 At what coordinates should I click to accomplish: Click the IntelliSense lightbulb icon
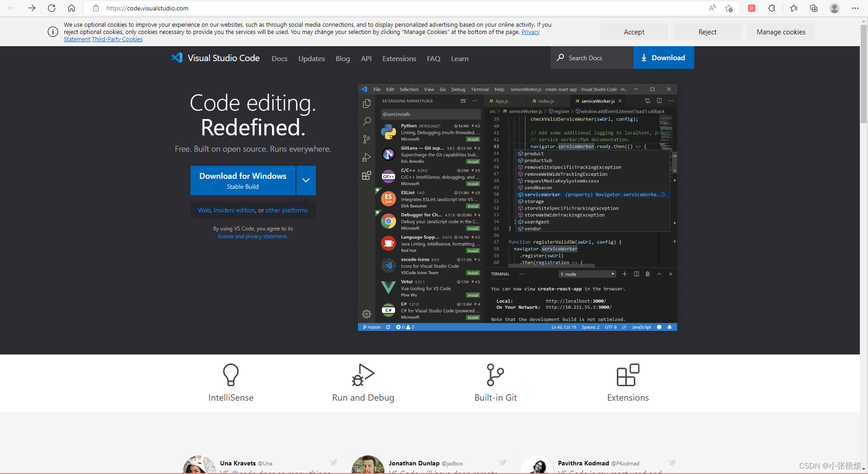231,374
